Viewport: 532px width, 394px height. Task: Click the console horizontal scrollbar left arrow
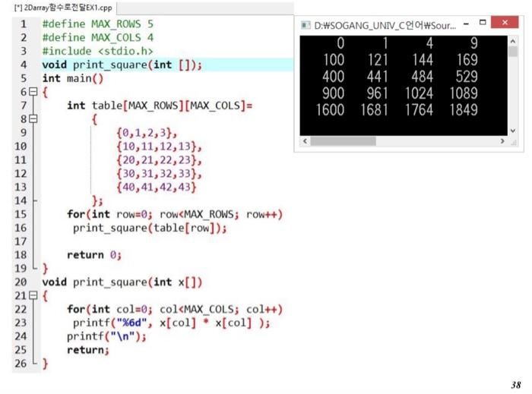pos(305,141)
